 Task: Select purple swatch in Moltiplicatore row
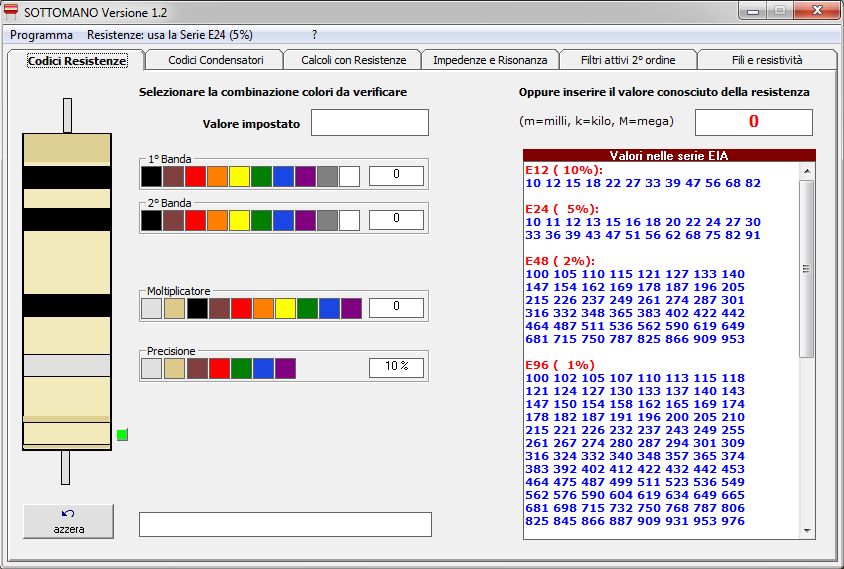351,308
